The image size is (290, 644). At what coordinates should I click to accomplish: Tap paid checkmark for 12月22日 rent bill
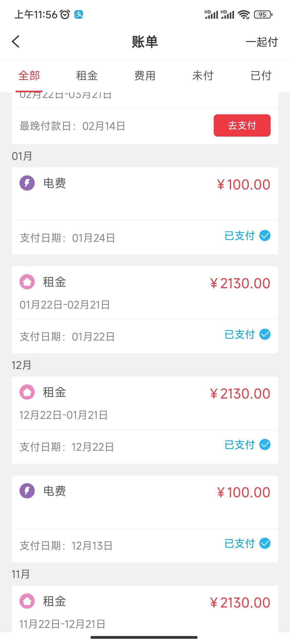click(x=265, y=445)
